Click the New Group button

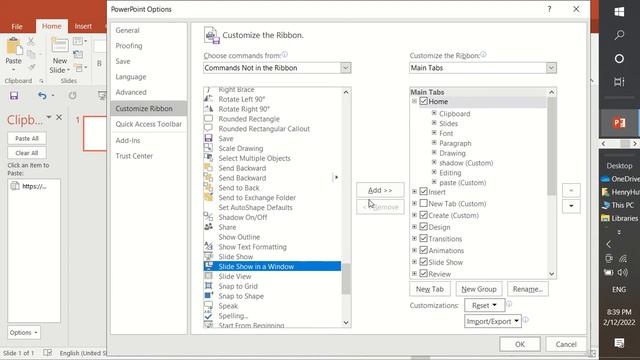point(479,289)
